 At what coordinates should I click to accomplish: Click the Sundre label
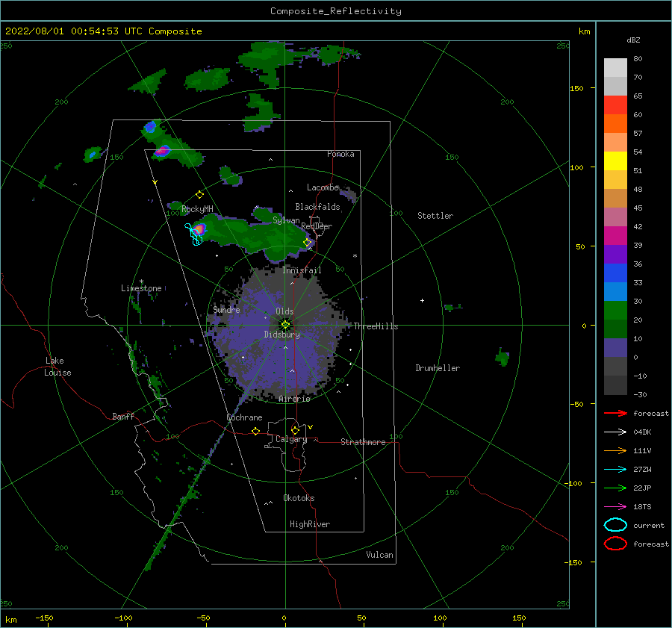click(226, 309)
